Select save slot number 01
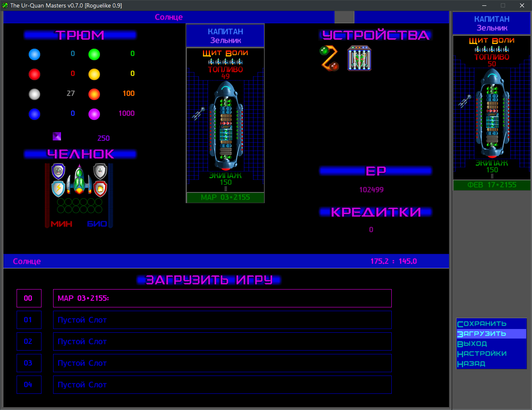Viewport: 532px width, 410px height. tap(29, 320)
